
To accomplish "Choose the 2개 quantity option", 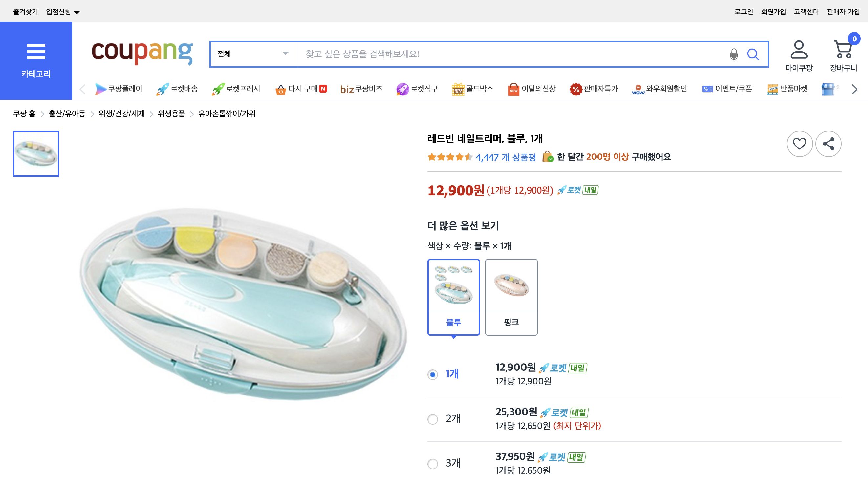I will pos(432,419).
